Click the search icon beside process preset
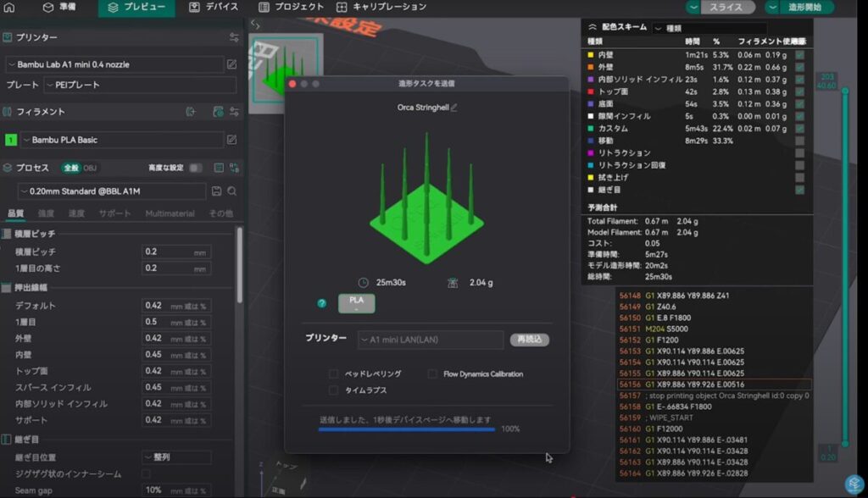Viewport: 868px width, 498px height. point(231,191)
